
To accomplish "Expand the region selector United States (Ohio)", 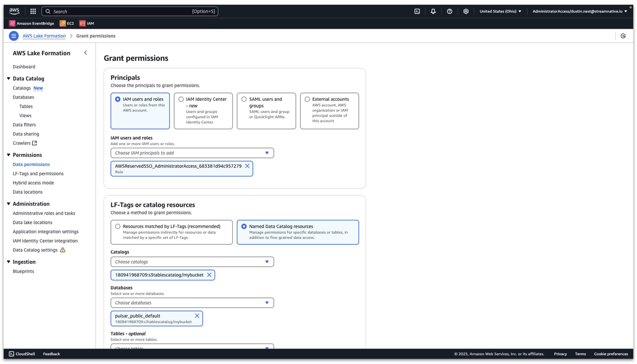I will coord(500,11).
